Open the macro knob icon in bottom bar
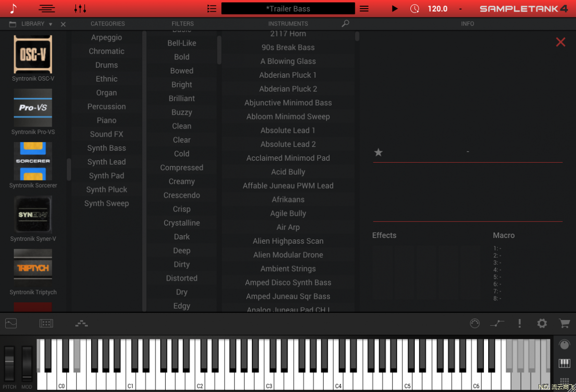Image resolution: width=576 pixels, height=392 pixels. coord(475,323)
